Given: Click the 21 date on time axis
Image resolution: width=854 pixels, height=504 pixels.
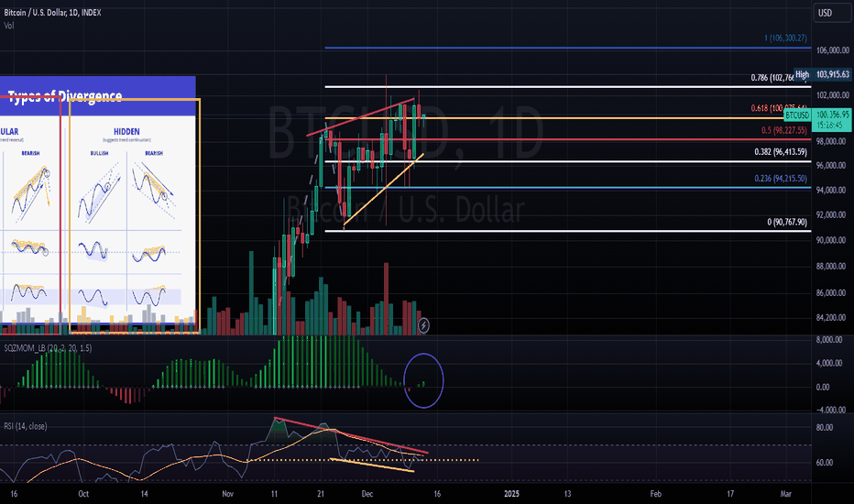Looking at the screenshot, I should coord(321,494).
